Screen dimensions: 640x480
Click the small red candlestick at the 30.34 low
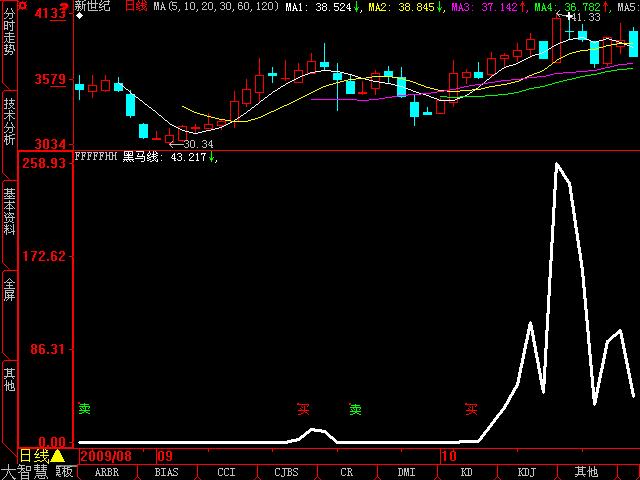(169, 138)
